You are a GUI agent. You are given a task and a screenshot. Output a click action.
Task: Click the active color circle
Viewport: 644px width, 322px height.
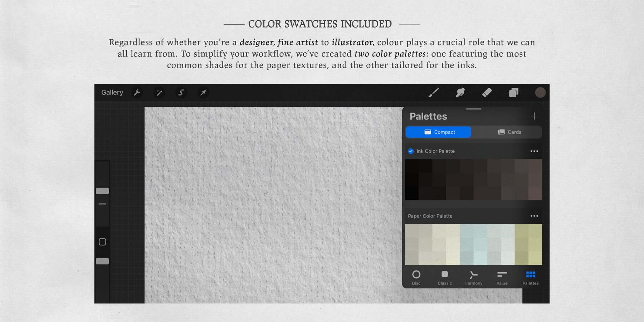point(540,93)
